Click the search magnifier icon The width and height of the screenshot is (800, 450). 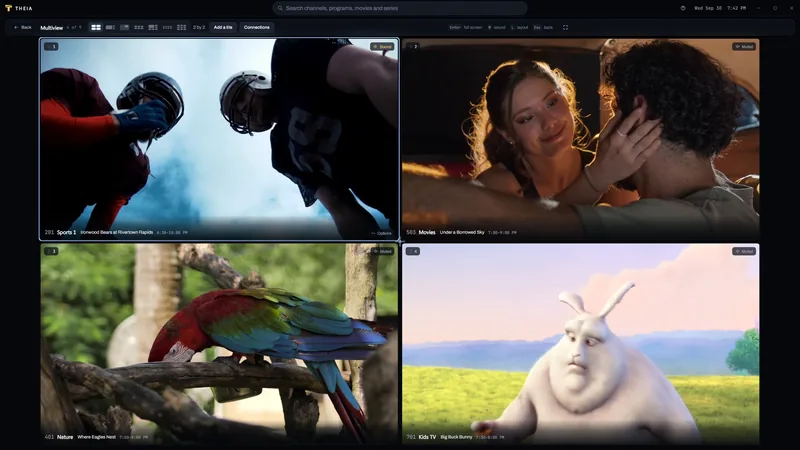280,8
